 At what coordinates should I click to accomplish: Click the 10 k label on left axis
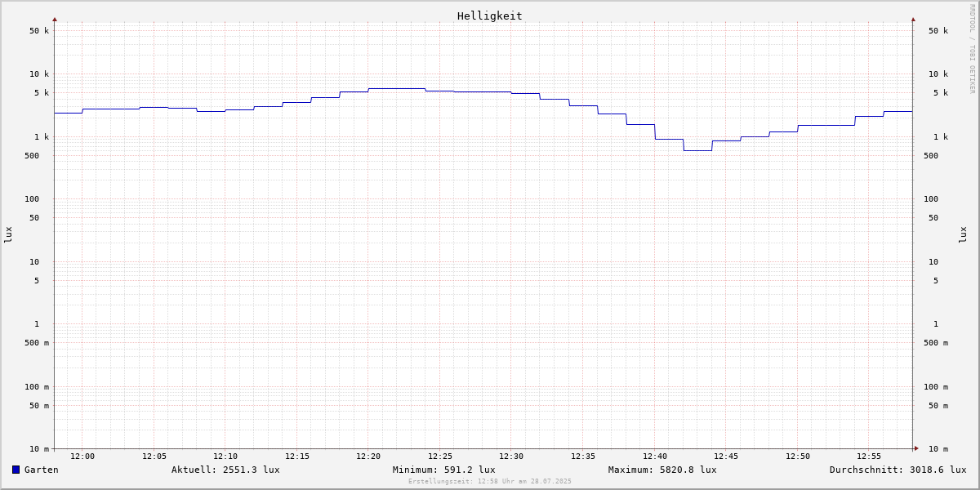pyautogui.click(x=39, y=74)
